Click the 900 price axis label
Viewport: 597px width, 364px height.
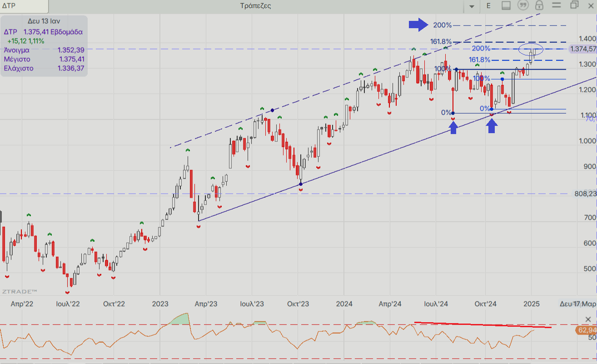click(x=590, y=167)
